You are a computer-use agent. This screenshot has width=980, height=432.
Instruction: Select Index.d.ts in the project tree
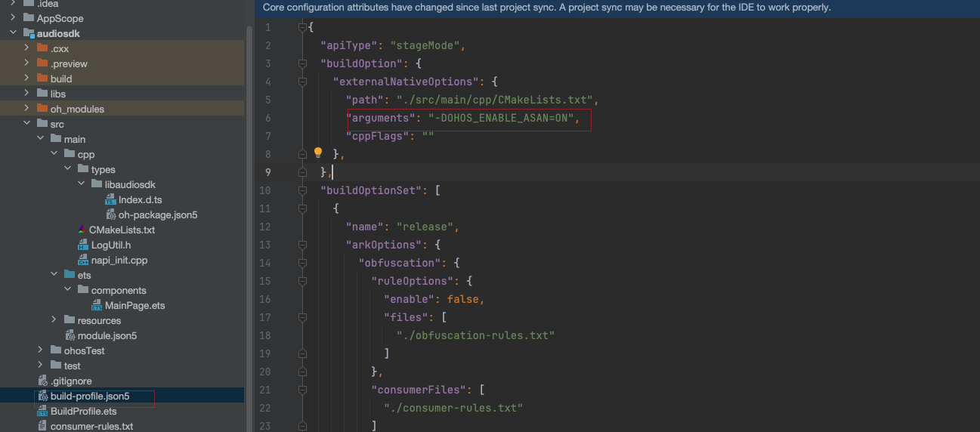141,199
